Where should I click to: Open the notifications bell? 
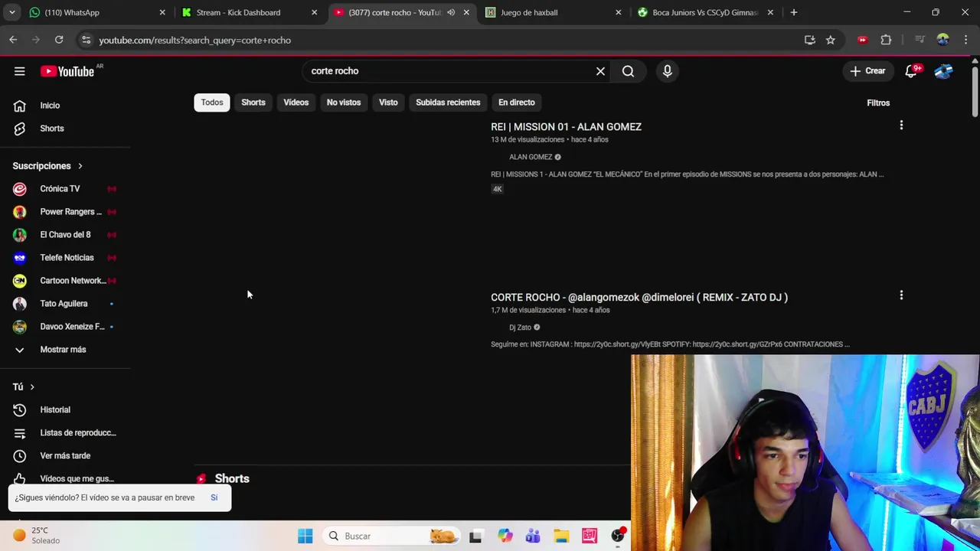coord(911,71)
